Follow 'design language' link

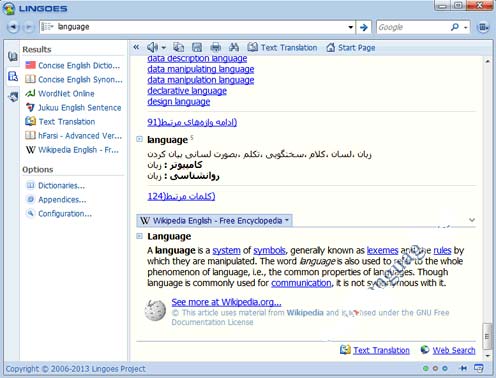(x=179, y=102)
